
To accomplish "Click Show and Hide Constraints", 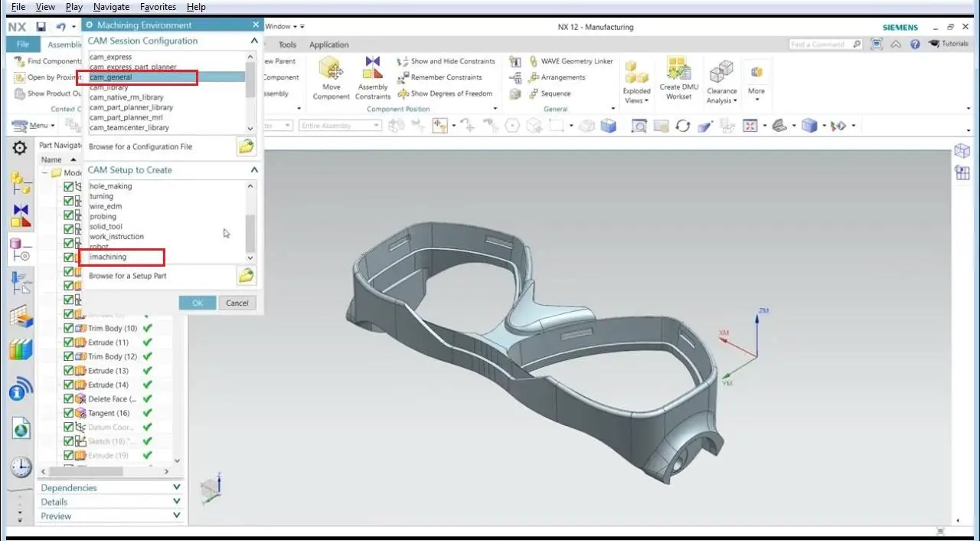I will pos(446,61).
